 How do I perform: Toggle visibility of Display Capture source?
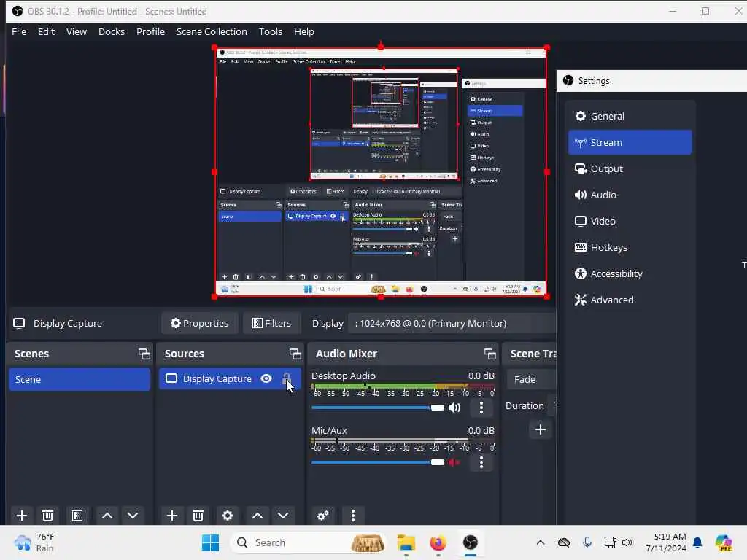266,378
